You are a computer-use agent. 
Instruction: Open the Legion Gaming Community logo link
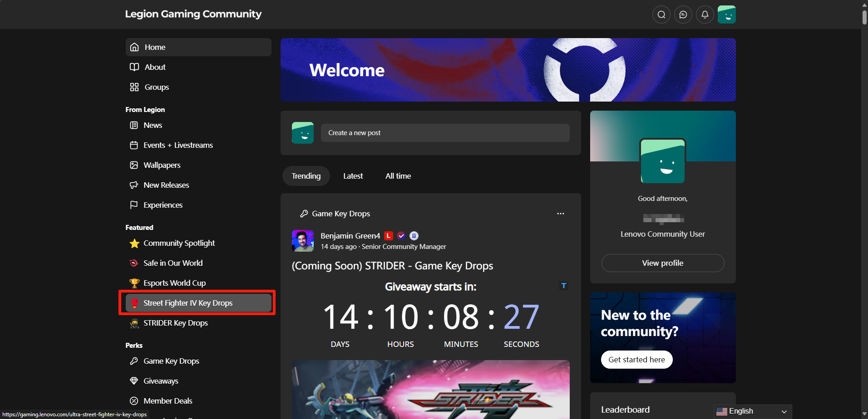[193, 14]
